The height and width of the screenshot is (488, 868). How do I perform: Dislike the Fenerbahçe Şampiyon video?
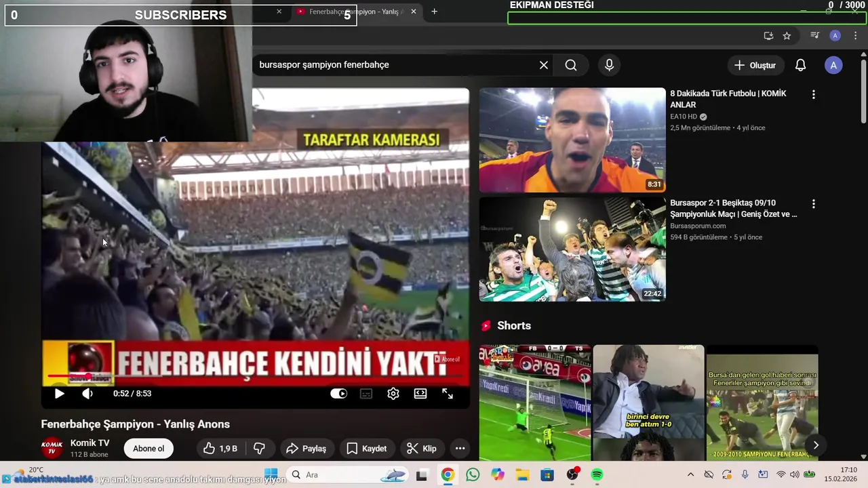tap(259, 449)
